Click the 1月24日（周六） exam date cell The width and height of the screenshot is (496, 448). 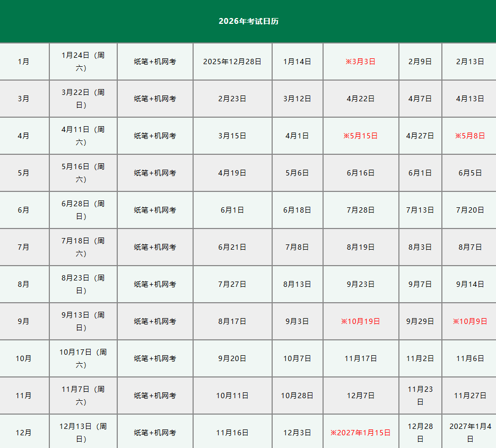coord(83,62)
